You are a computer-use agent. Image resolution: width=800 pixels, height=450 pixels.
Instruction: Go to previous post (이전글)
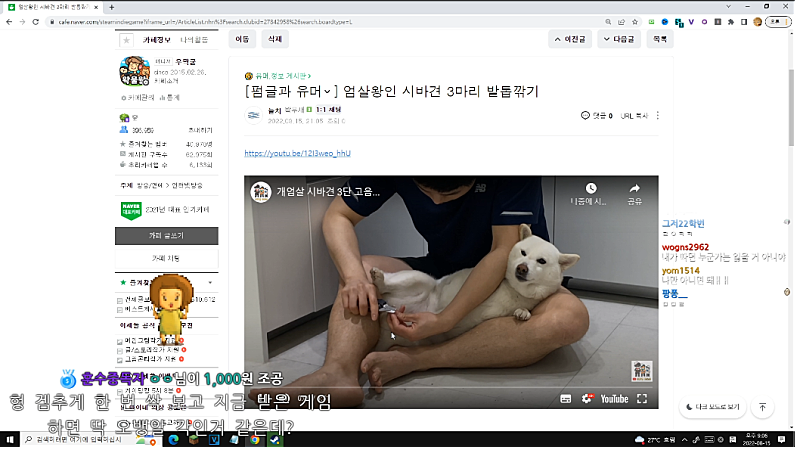coord(570,39)
